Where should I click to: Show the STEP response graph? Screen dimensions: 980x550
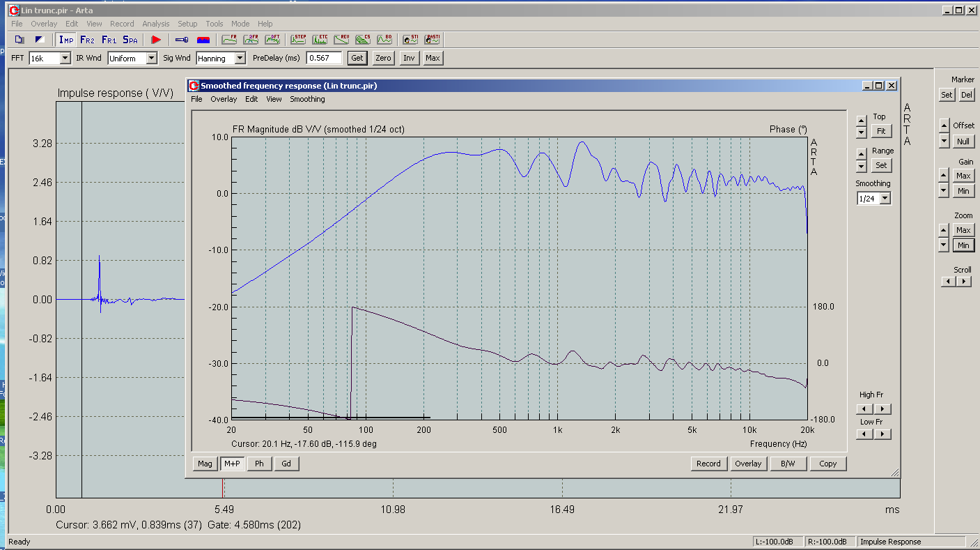[298, 40]
